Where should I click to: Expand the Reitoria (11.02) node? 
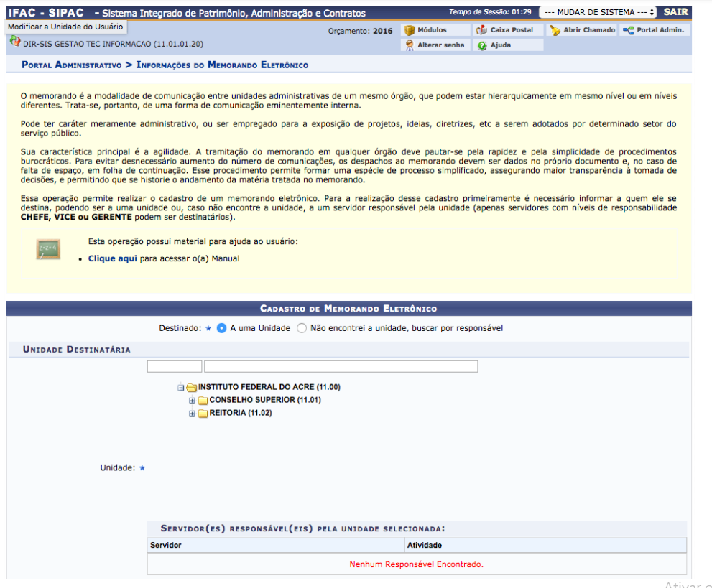pos(192,414)
